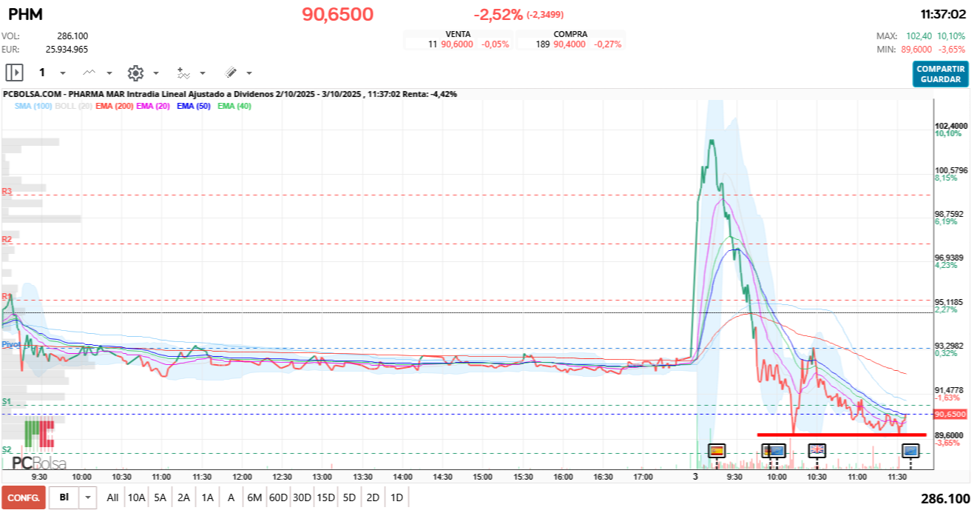Click the EU flag marker near 11:30
Screen dimensions: 980x513
(x=910, y=450)
